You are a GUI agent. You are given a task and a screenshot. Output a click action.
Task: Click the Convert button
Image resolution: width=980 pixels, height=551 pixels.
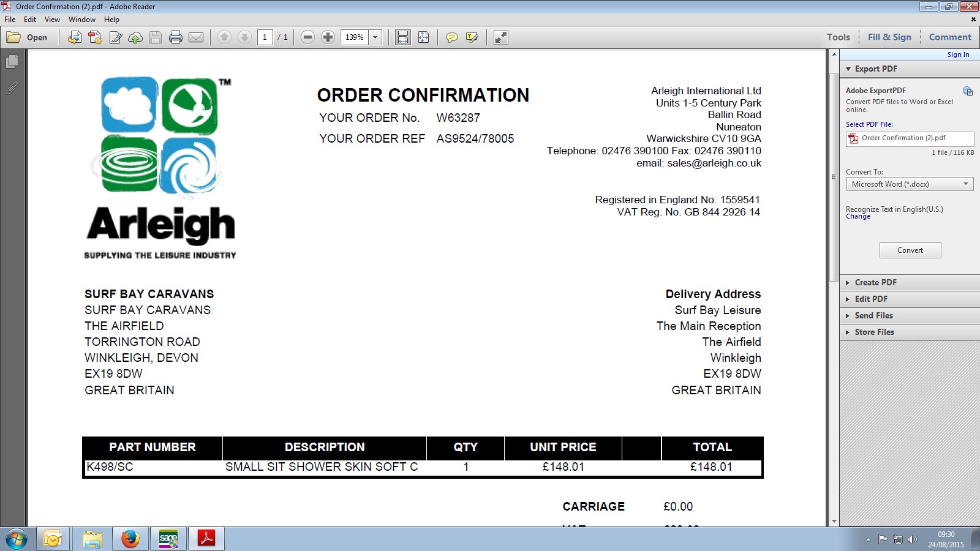pyautogui.click(x=910, y=250)
